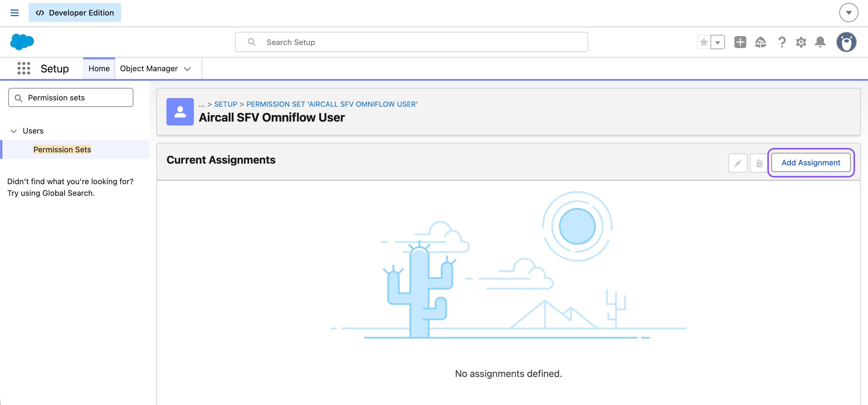Click the Current Assignments heading
The width and height of the screenshot is (868, 405).
tap(221, 160)
